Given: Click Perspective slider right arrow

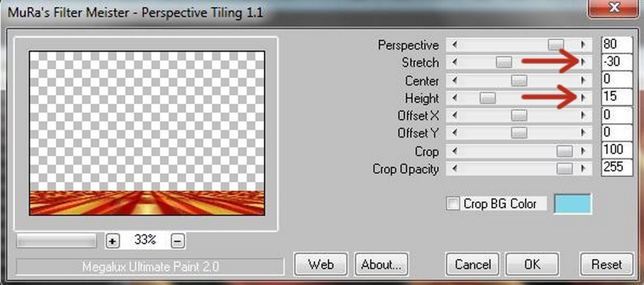Looking at the screenshot, I should pyautogui.click(x=583, y=45).
